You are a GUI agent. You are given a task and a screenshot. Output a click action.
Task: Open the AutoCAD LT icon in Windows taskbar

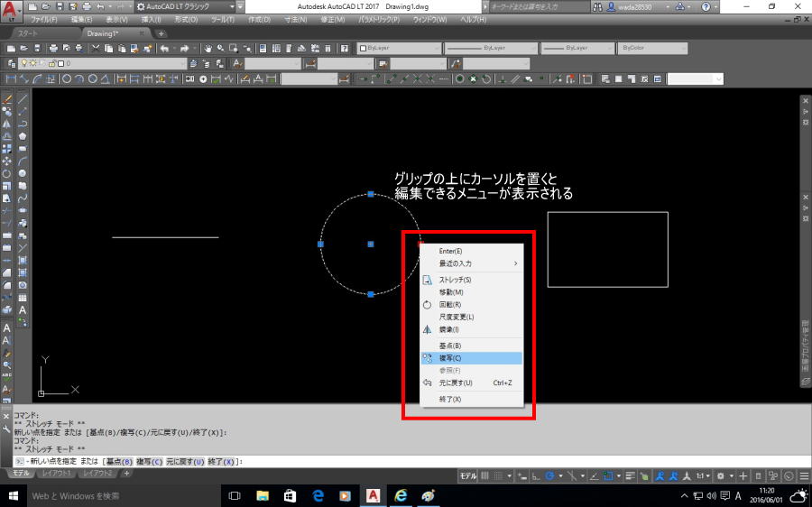point(373,495)
